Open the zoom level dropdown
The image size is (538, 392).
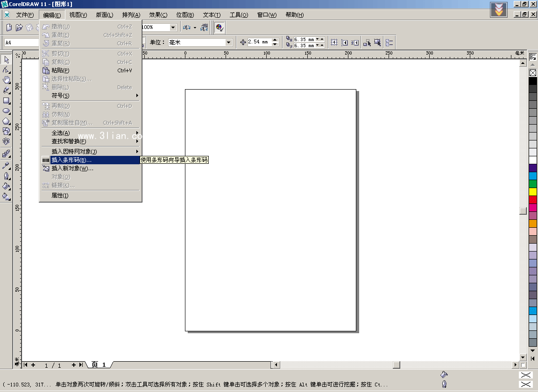pos(173,27)
